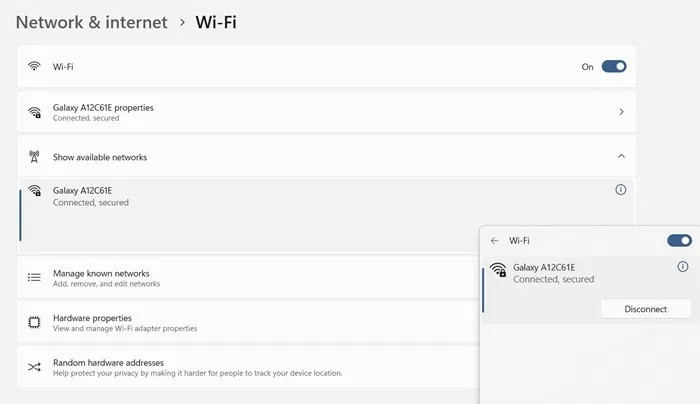This screenshot has height=404, width=700.
Task: Click the Wi-Fi icon in the top Wi-Fi row
Action: [34, 67]
